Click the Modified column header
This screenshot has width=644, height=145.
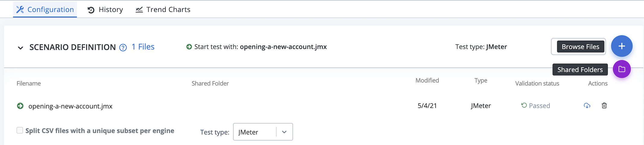427,80
